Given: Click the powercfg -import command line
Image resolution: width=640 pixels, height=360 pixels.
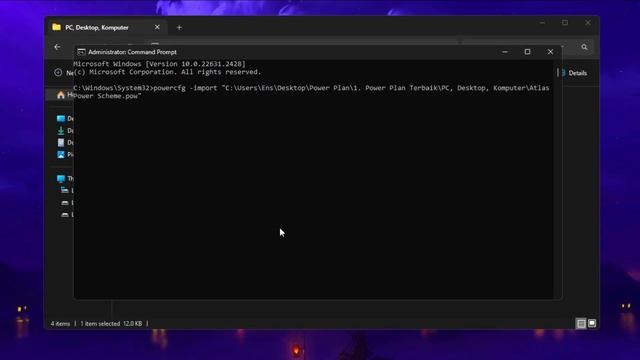Looking at the screenshot, I should 311,88.
